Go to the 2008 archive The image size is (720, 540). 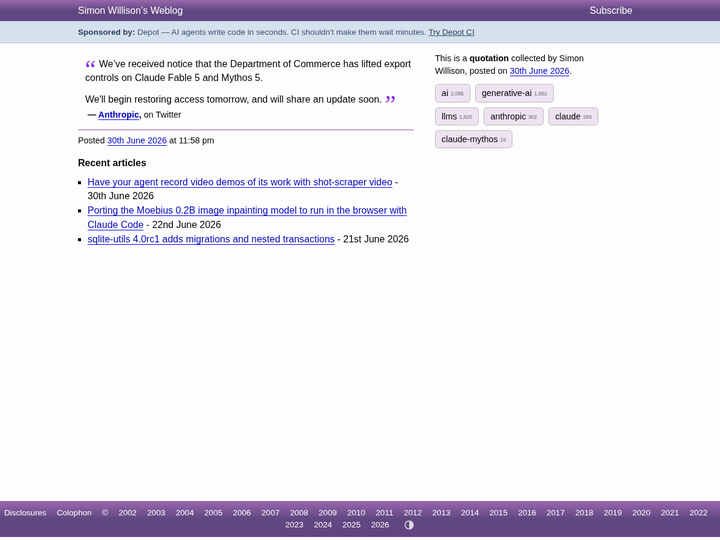pyautogui.click(x=299, y=513)
